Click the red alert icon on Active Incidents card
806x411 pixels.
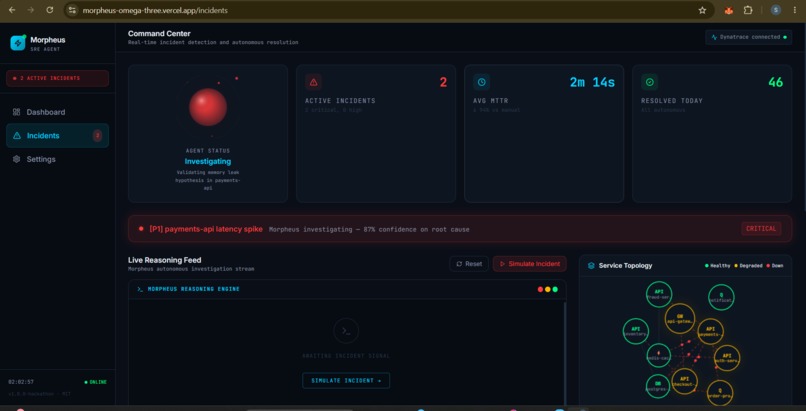pos(314,82)
